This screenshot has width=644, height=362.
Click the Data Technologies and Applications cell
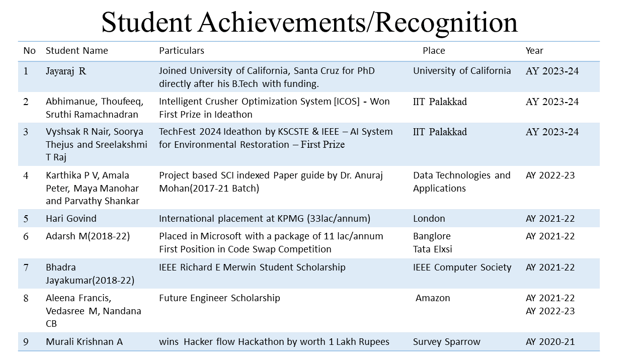(x=461, y=182)
